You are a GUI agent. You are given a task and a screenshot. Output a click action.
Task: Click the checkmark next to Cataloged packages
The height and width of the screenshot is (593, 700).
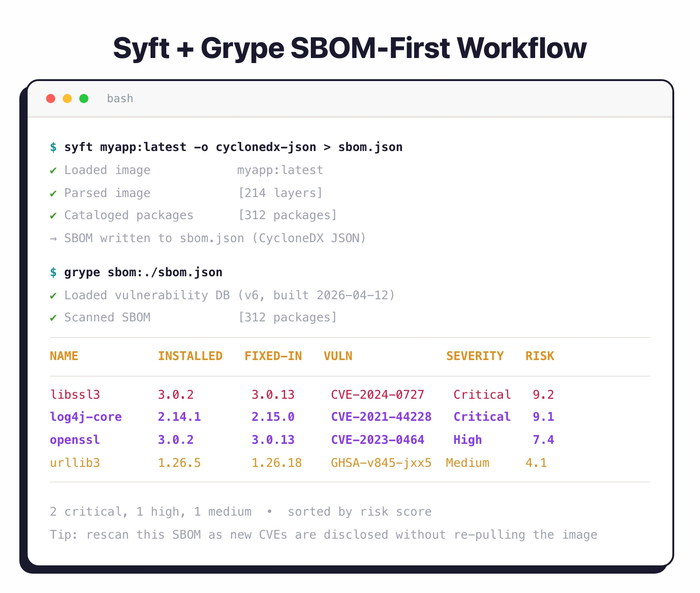pyautogui.click(x=53, y=215)
